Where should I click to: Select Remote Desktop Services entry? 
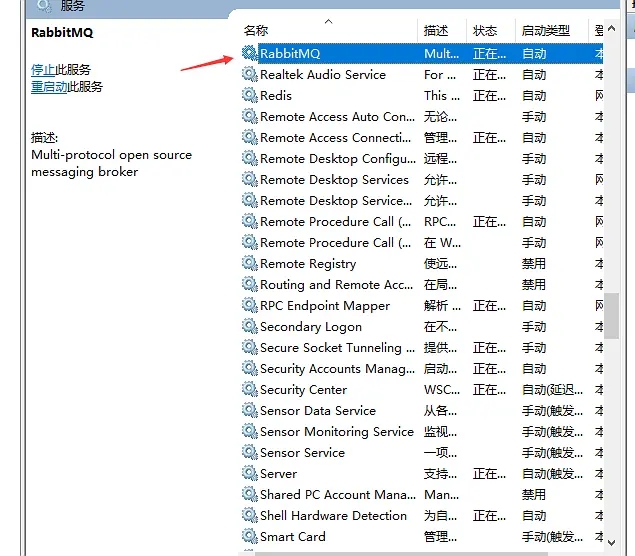335,180
